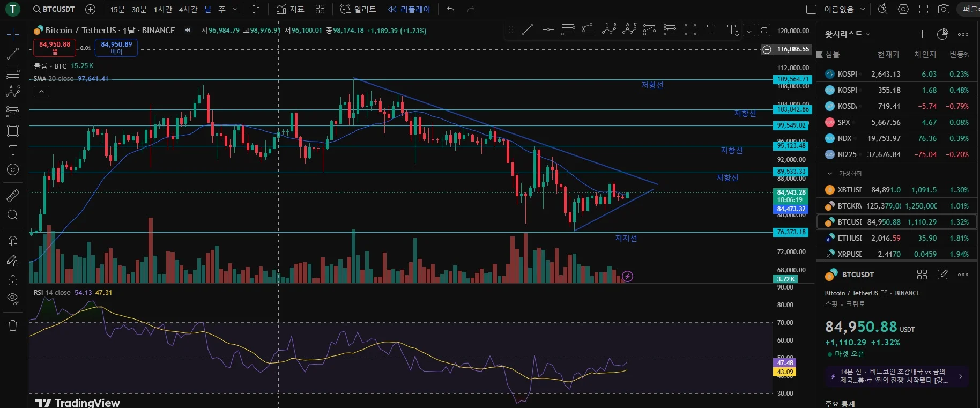The width and height of the screenshot is (980, 408).
Task: Pick the horizontal ray in floating toolbar
Action: [547, 30]
